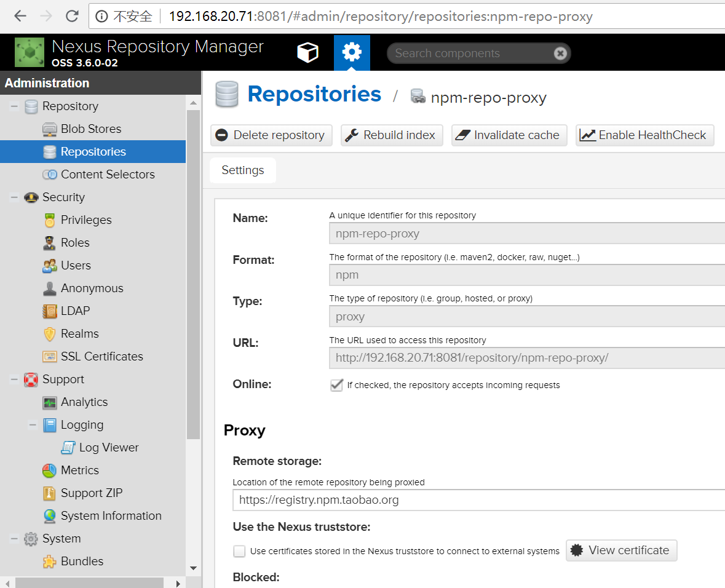Click the npm-repo-proxy breadcrumb icon
This screenshot has height=588, width=725.
[418, 96]
